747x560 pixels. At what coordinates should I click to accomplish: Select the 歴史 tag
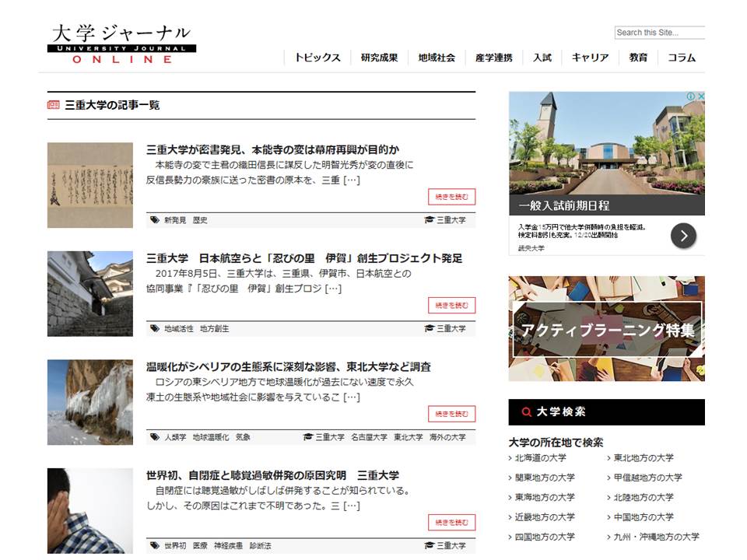pos(200,220)
